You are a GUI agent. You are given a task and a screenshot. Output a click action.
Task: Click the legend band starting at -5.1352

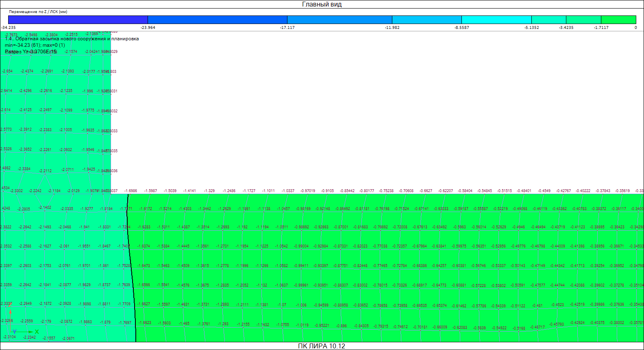pos(548,20)
